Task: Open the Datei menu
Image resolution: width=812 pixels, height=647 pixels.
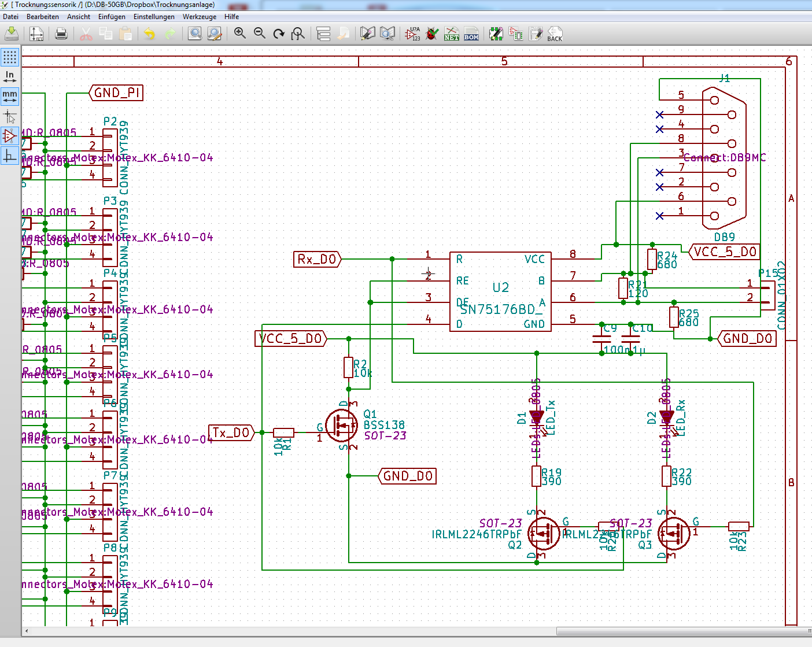Action: pyautogui.click(x=11, y=17)
